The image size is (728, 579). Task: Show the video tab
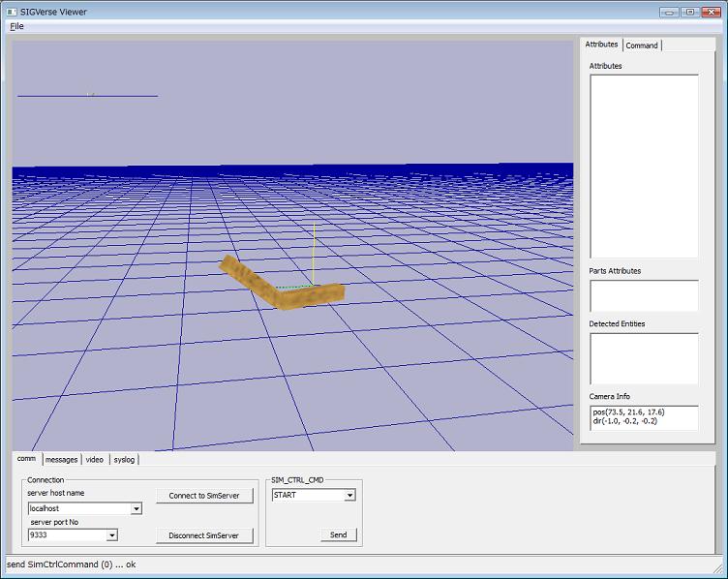pyautogui.click(x=95, y=459)
